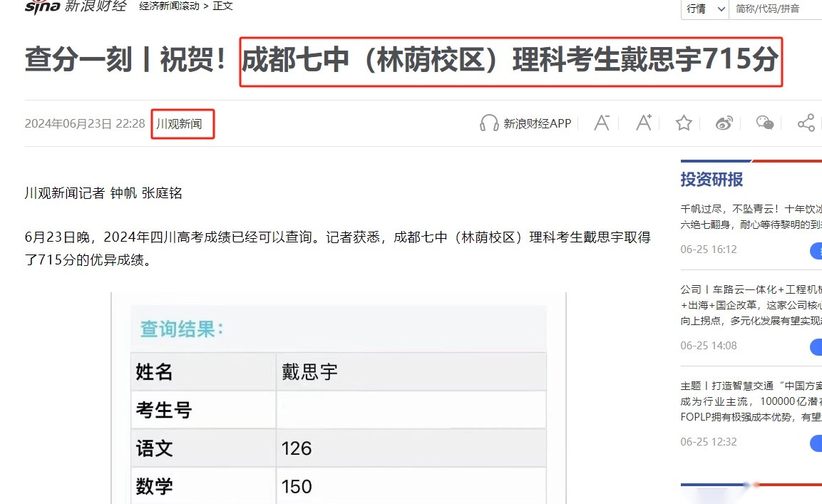822x504 pixels.
Task: Click the 简称/代码/拼音 search input field
Action: point(777,9)
